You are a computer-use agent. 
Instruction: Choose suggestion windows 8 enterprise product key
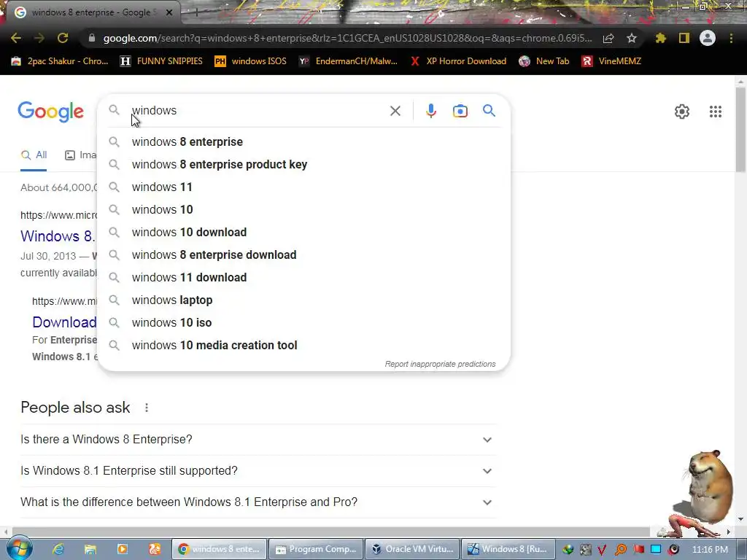[303, 164]
